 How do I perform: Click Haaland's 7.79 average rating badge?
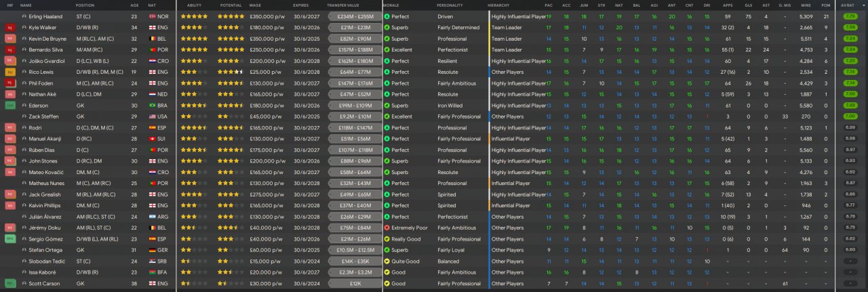tap(850, 16)
